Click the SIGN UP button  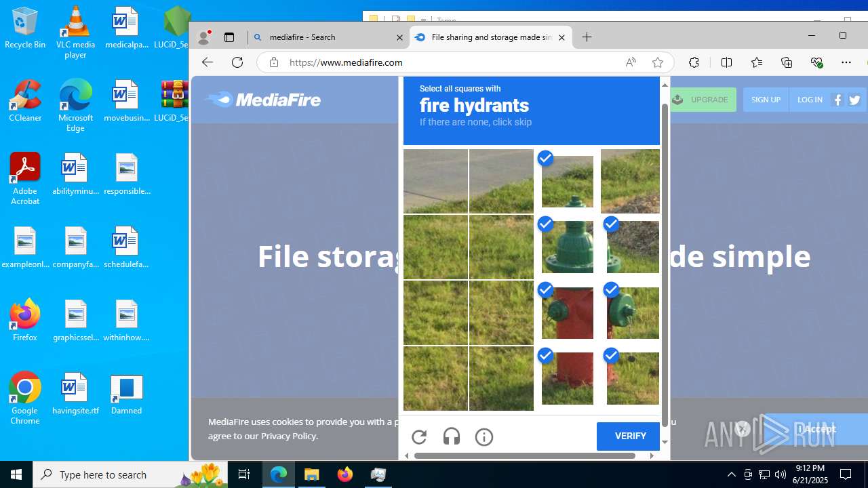coord(766,100)
